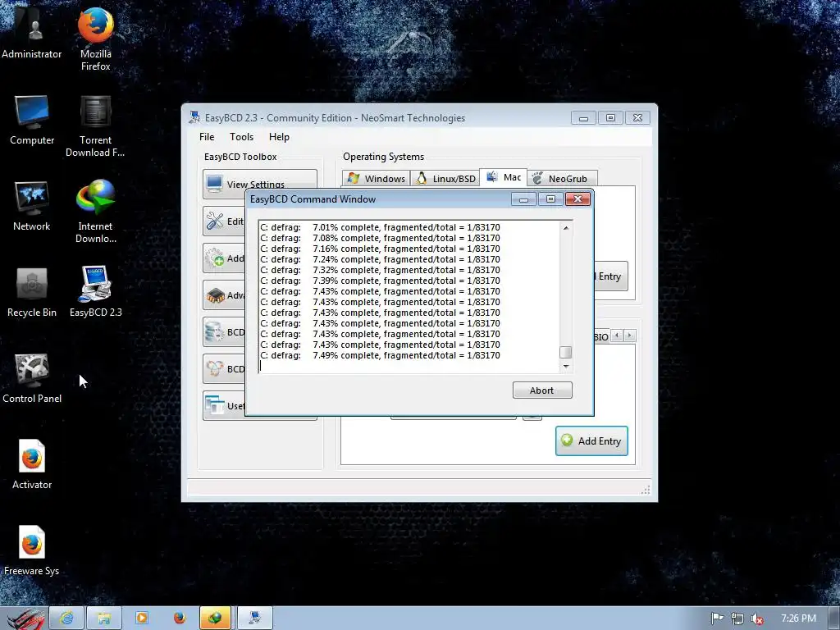
Task: Click the '7.01% complete' defrag line
Action: point(381,227)
